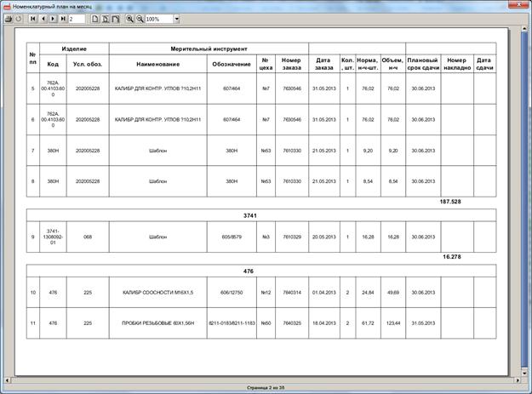Click the order date 01.04.2013
The width and height of the screenshot is (532, 394).
[x=324, y=292]
